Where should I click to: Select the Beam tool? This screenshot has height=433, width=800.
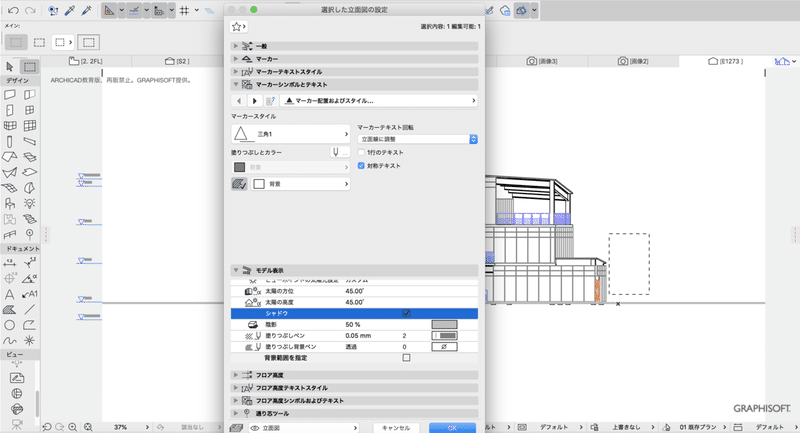click(30, 141)
